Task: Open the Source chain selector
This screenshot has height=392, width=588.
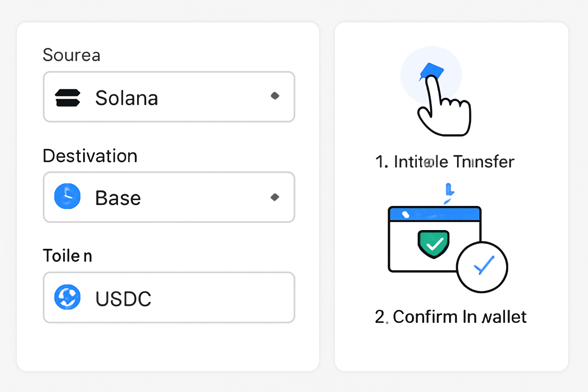Action: coord(168,97)
